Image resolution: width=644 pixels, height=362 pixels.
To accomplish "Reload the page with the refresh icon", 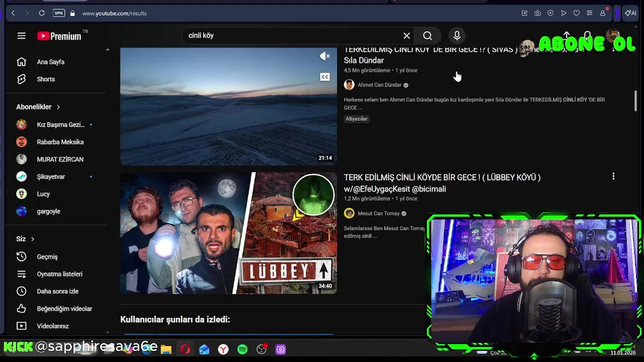I will click(x=42, y=13).
